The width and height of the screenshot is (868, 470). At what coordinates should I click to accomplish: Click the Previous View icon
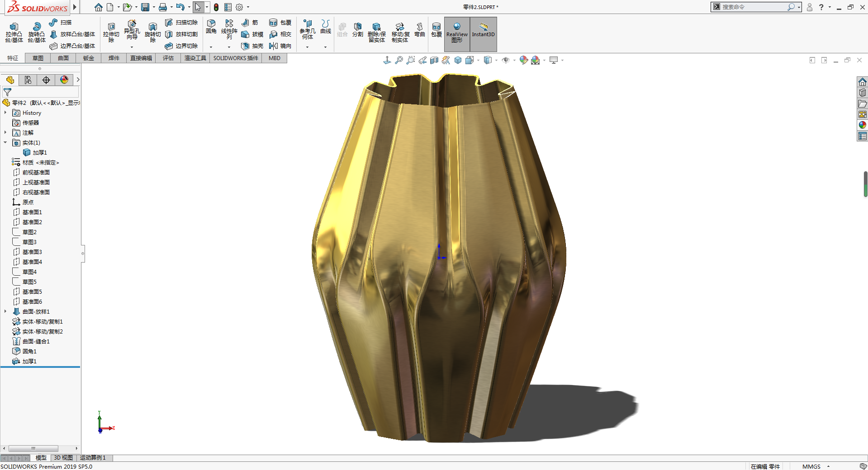(x=422, y=60)
